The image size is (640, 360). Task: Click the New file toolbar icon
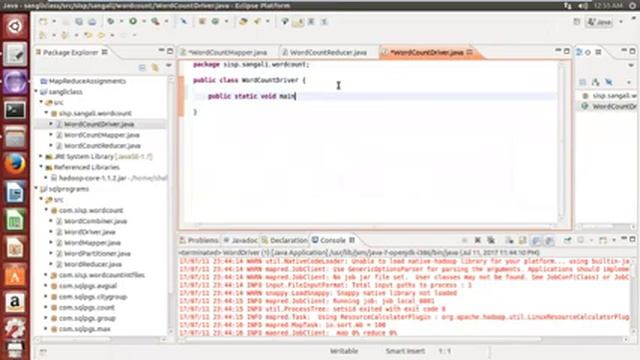[43, 21]
